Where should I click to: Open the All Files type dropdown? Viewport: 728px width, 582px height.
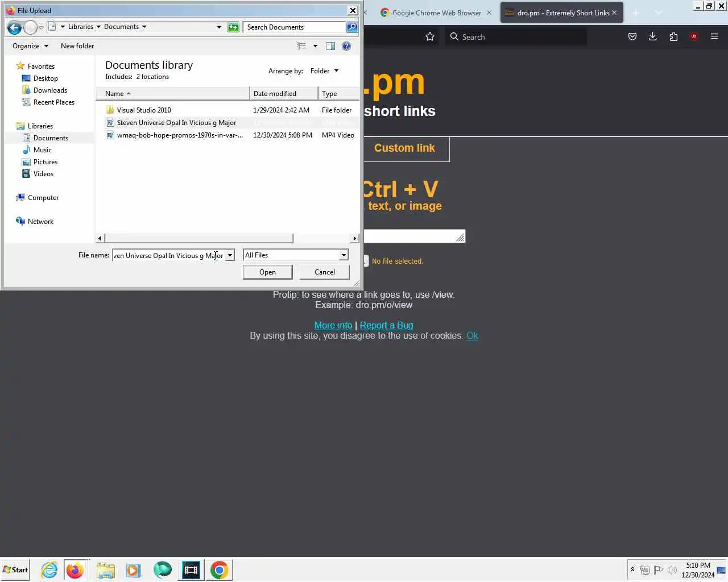[x=344, y=256]
